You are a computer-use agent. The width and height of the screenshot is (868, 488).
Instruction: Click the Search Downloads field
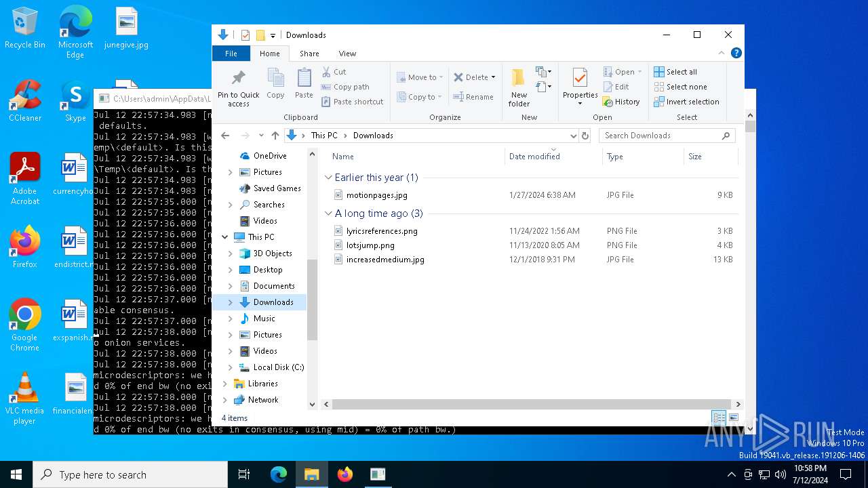pyautogui.click(x=666, y=136)
